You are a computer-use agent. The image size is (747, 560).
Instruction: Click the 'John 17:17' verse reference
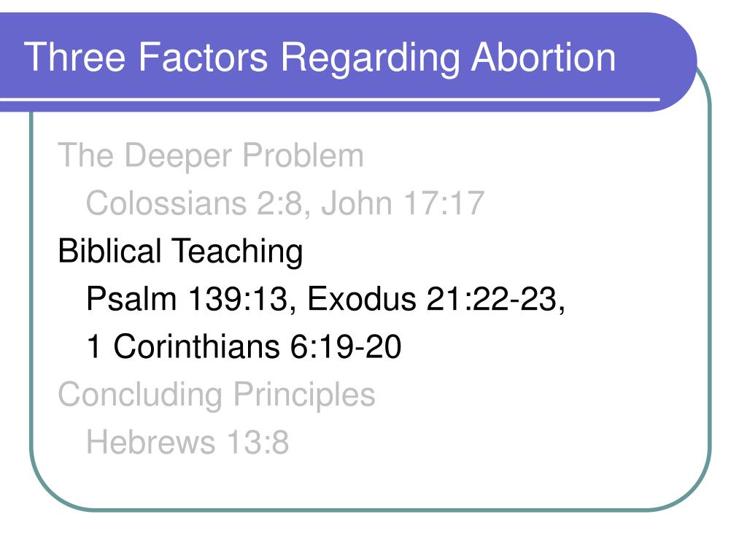pos(403,203)
